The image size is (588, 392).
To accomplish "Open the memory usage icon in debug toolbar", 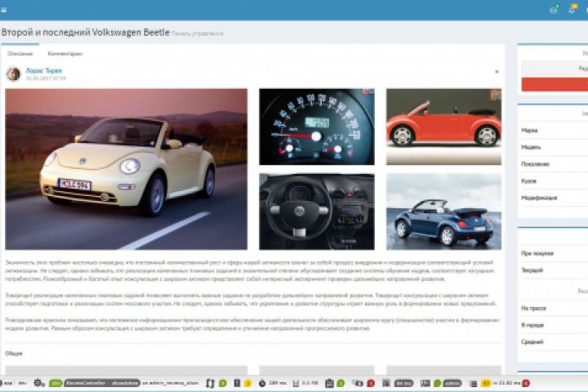I will coord(296,383).
